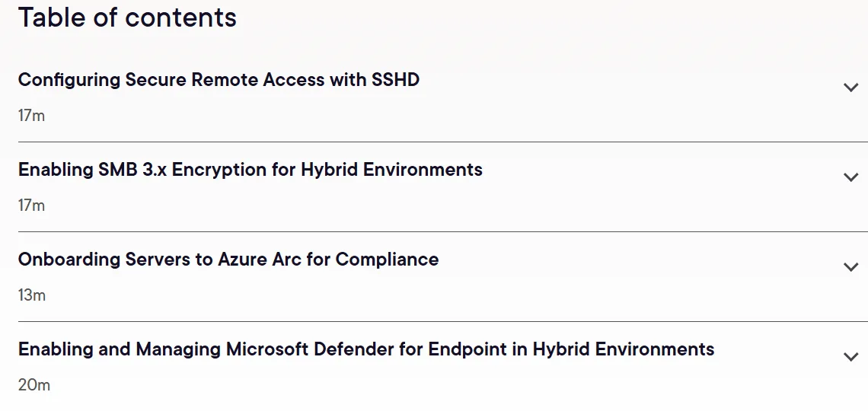The image size is (868, 411).
Task: Open Onboarding Servers to Azure Arc title
Action: point(228,260)
